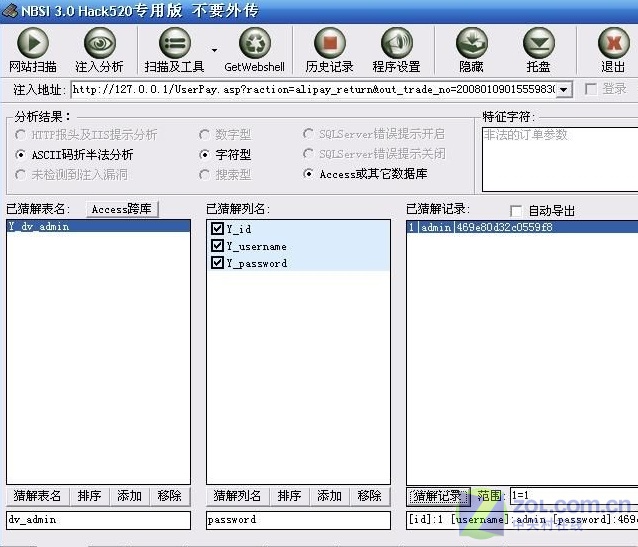
Task: Click 排序 under the column name list
Action: (289, 496)
